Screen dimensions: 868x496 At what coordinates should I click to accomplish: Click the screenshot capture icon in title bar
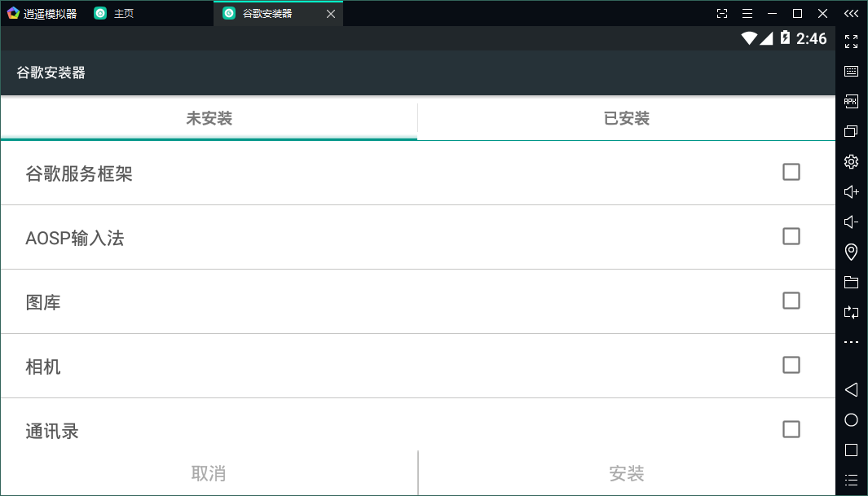tap(722, 13)
